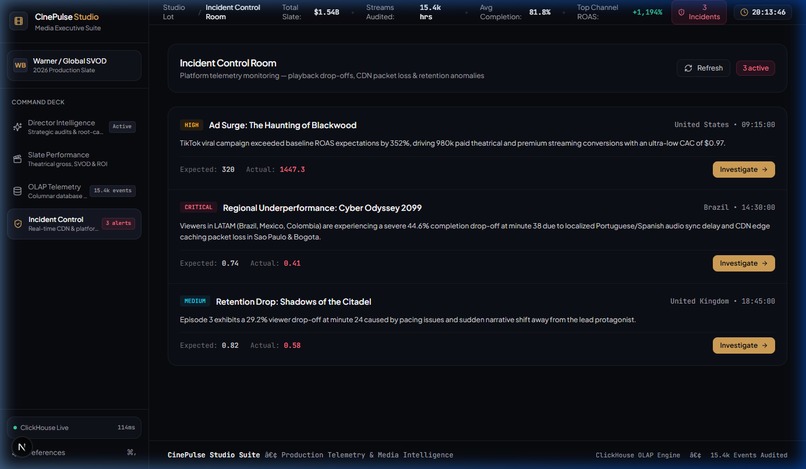Viewport: 806px width, 469px height.
Task: Click expected value 0.74
Action: [x=230, y=263]
